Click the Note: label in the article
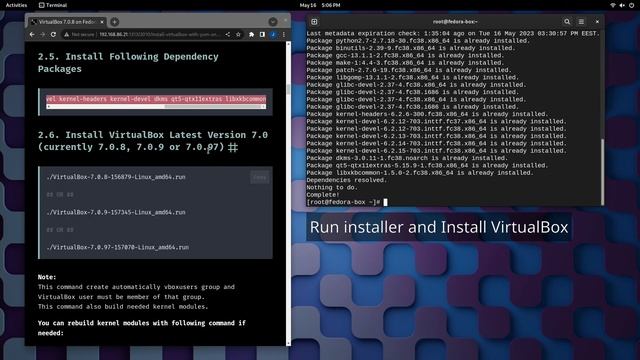 pos(47,277)
